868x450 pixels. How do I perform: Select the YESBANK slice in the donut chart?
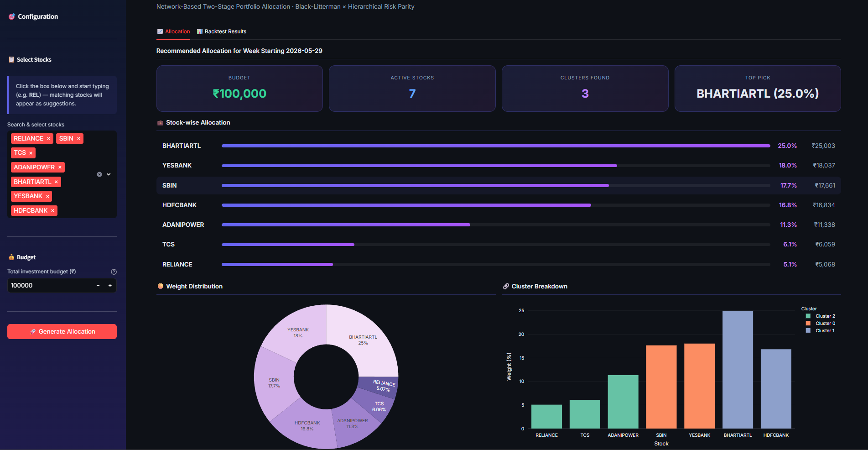(298, 333)
